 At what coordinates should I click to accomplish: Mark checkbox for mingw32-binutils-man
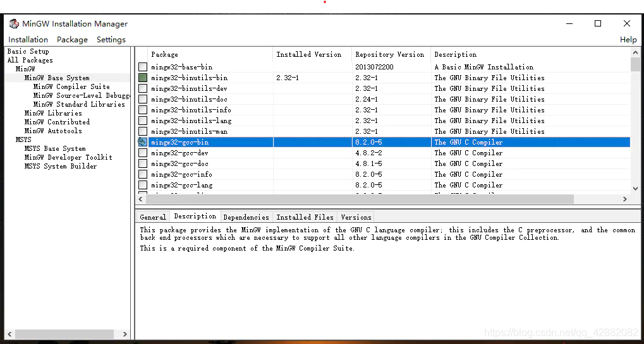[143, 131]
